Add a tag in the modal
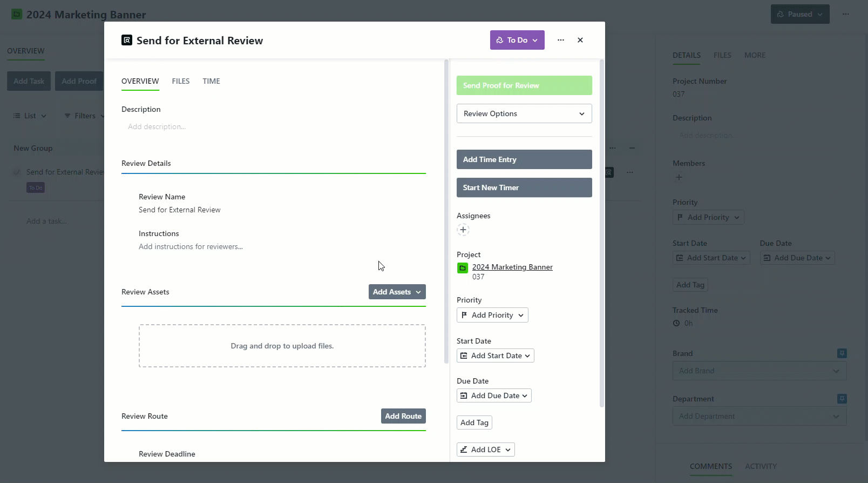Viewport: 868px width, 483px height. [x=474, y=422]
